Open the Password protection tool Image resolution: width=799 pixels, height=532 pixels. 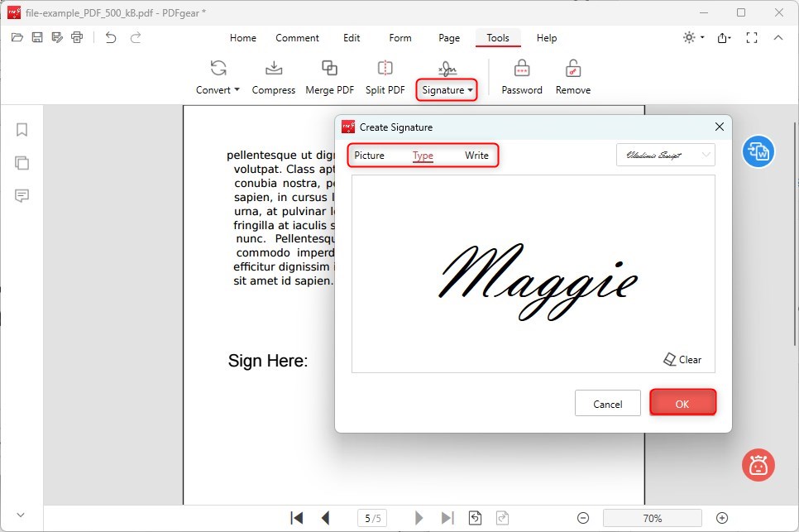point(521,76)
